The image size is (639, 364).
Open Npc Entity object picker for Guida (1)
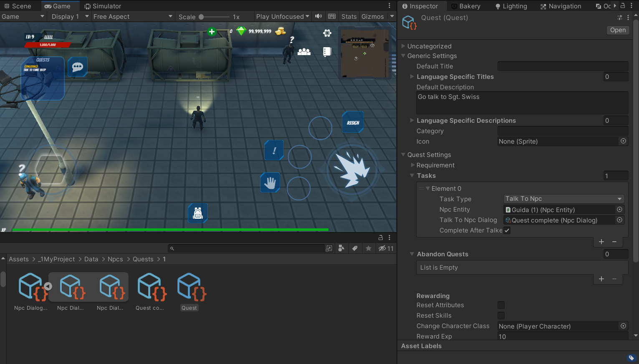pyautogui.click(x=620, y=210)
